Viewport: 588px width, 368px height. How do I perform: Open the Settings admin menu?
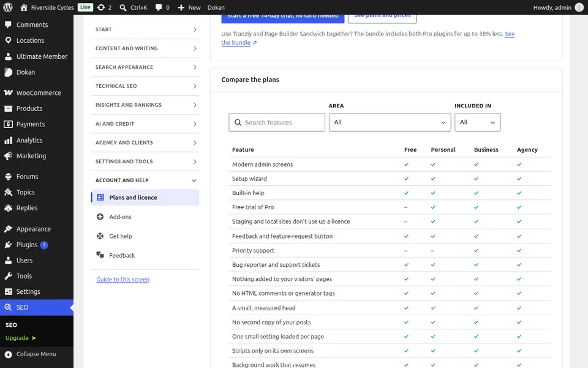(37, 291)
